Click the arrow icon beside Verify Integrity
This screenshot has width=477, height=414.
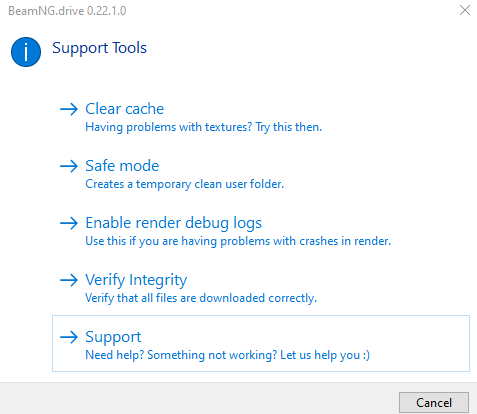[69, 280]
